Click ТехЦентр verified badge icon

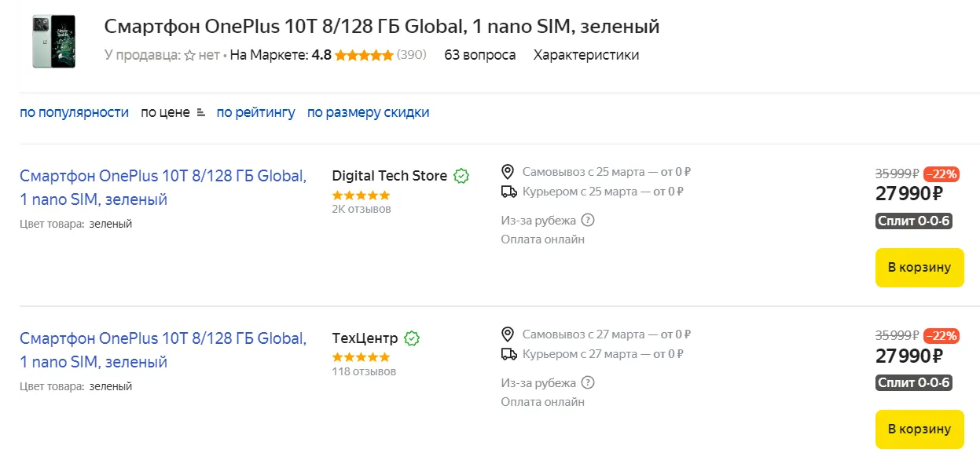tap(412, 338)
